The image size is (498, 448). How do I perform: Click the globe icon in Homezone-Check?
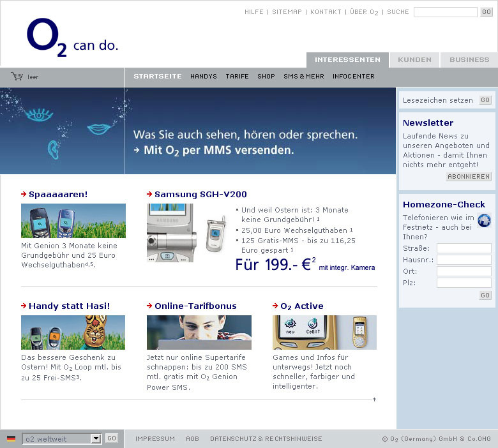(x=485, y=221)
